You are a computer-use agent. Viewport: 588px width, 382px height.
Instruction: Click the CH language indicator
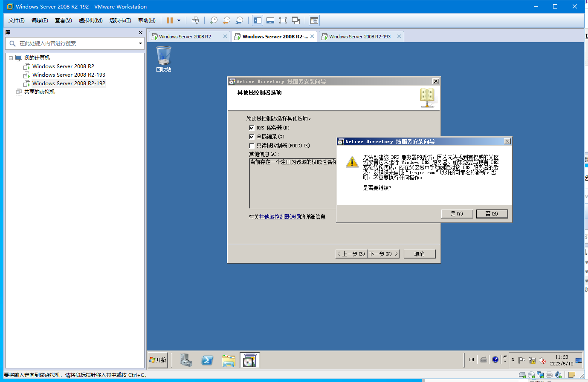pyautogui.click(x=472, y=360)
